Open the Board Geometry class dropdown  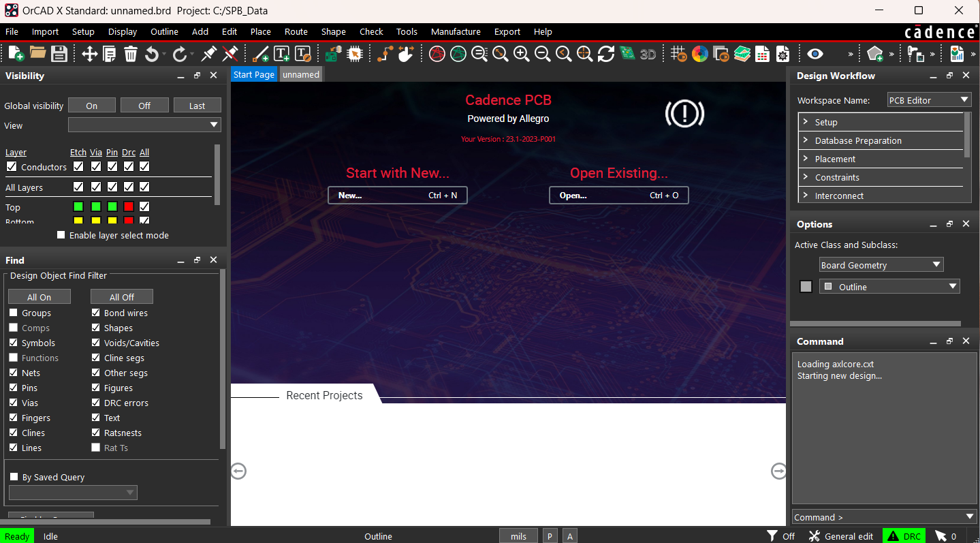(x=881, y=264)
